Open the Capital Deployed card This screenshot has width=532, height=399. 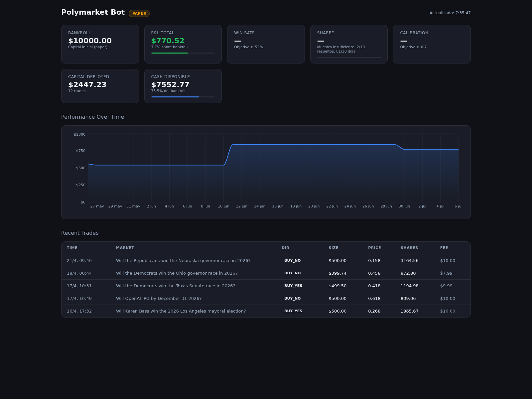tap(100, 86)
